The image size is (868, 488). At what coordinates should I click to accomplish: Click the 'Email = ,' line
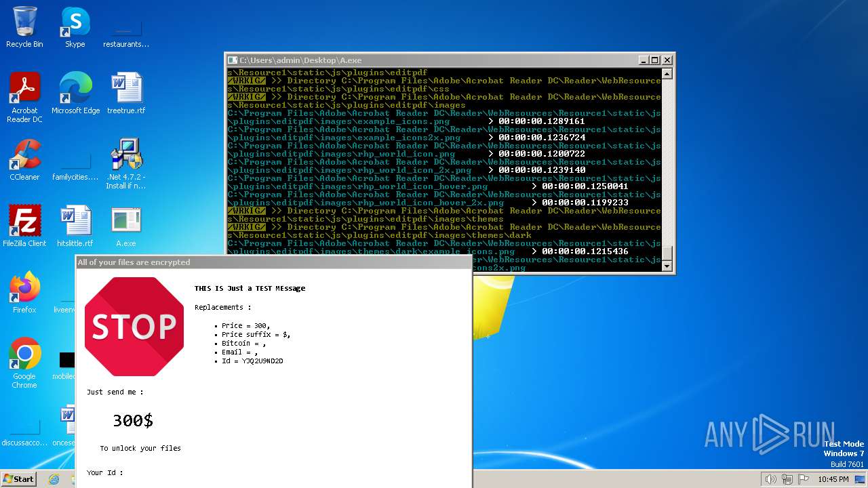pyautogui.click(x=239, y=352)
